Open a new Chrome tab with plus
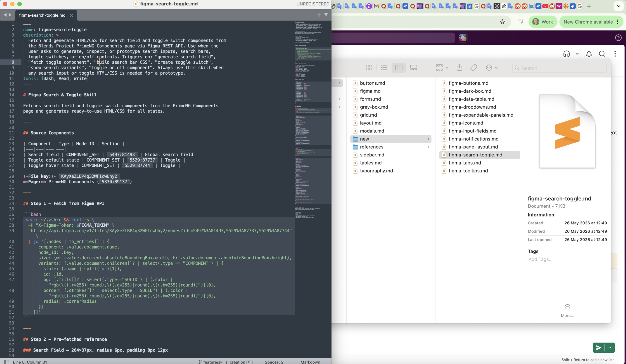The width and height of the screenshot is (626, 364). [x=589, y=6]
